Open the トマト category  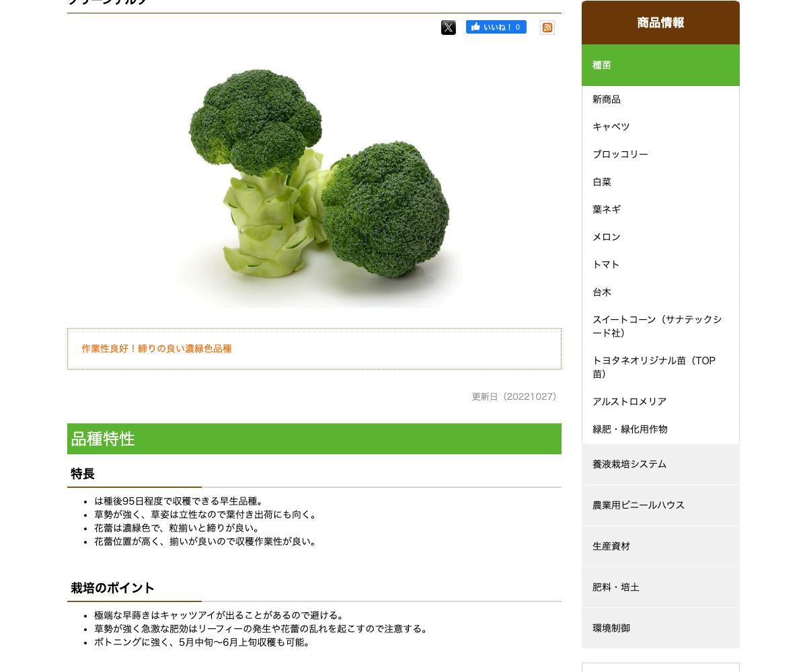660,265
